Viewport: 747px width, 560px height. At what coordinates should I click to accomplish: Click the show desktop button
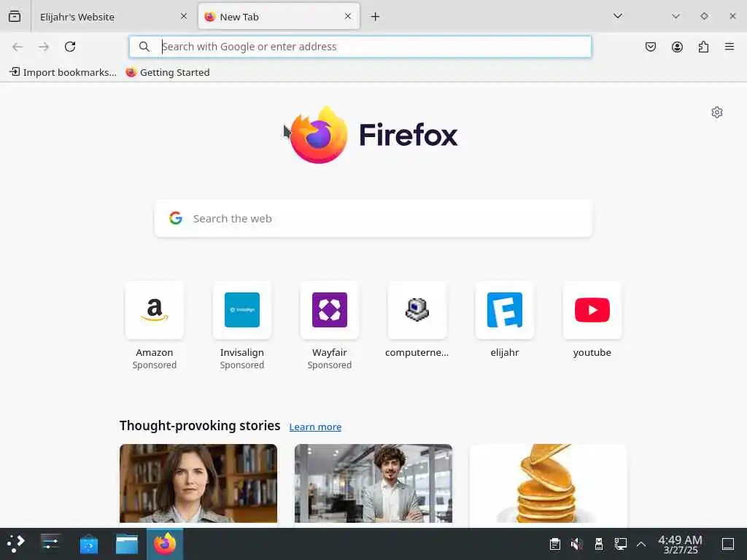(728, 544)
